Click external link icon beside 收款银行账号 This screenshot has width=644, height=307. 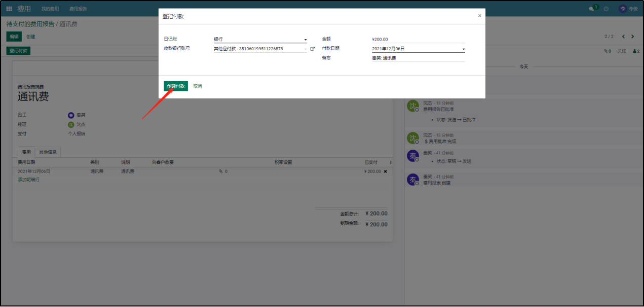312,49
